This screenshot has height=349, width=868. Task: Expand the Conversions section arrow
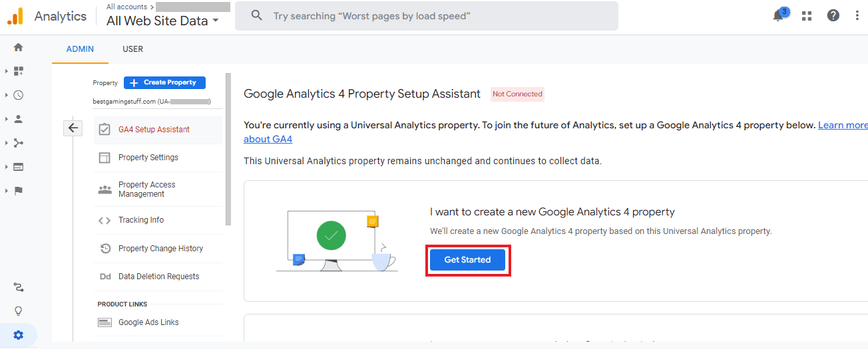pos(7,191)
